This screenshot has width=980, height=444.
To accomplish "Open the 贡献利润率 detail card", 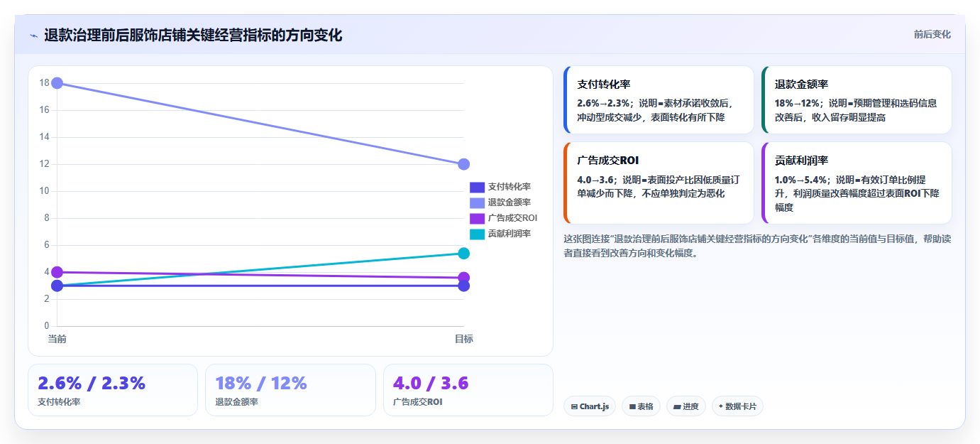I will 857,183.
